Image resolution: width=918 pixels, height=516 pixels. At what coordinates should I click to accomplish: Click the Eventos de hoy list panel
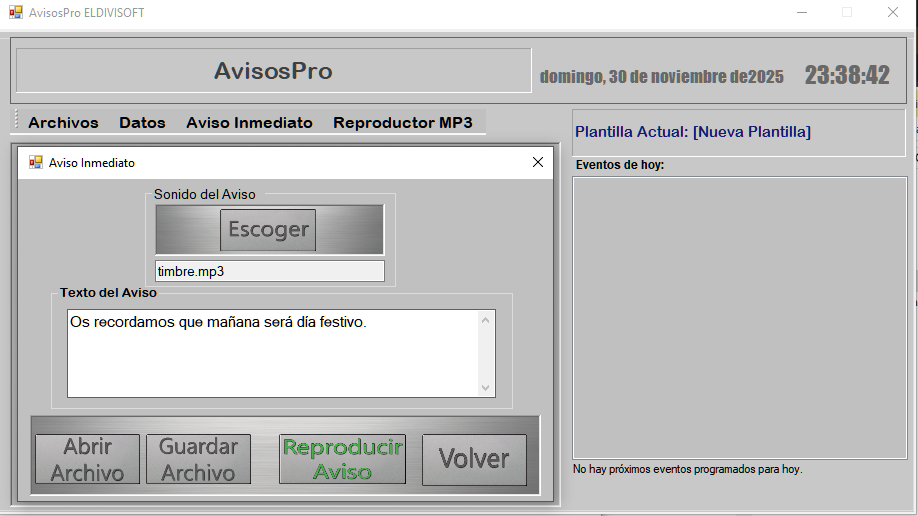tap(738, 317)
